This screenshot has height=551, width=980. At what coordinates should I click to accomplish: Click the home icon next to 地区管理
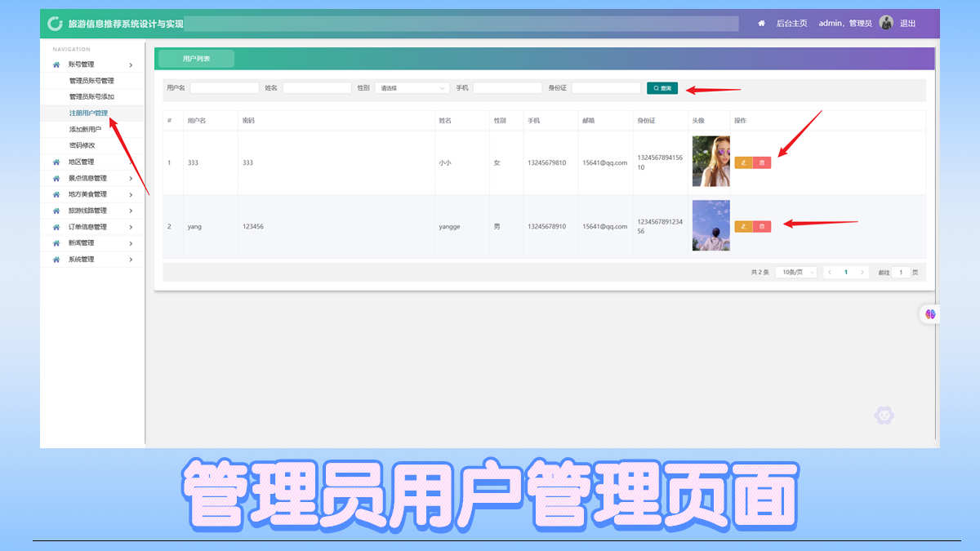tap(56, 162)
